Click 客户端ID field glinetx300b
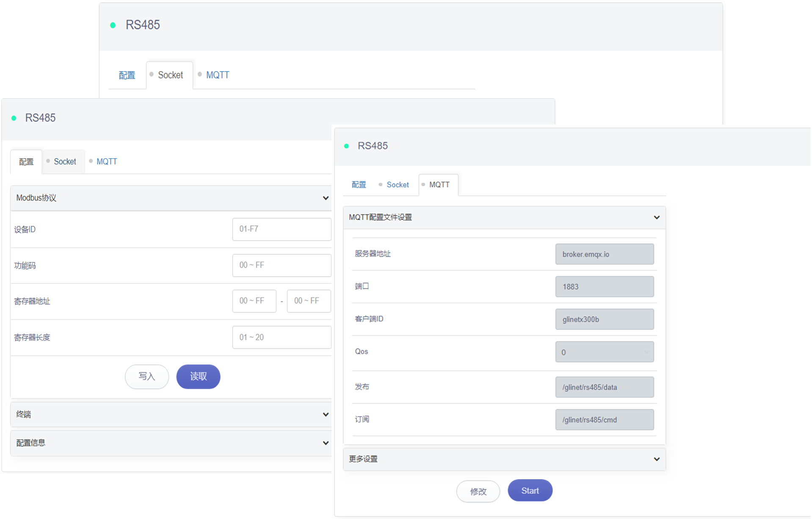 604,319
